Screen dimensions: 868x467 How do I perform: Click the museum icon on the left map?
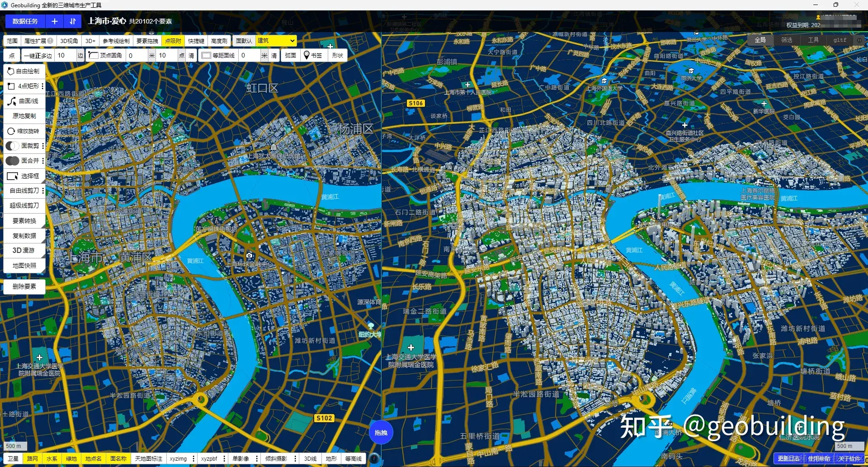(x=274, y=147)
